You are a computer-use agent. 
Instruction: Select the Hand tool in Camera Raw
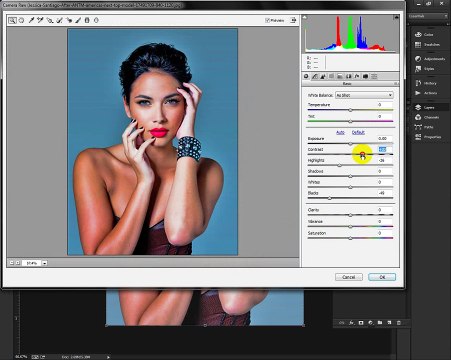(21, 20)
